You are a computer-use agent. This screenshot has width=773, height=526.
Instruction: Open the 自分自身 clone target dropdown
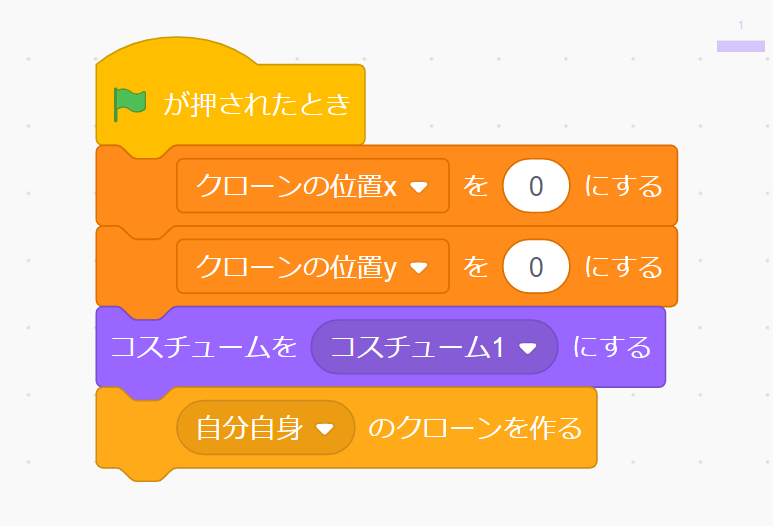click(x=266, y=427)
